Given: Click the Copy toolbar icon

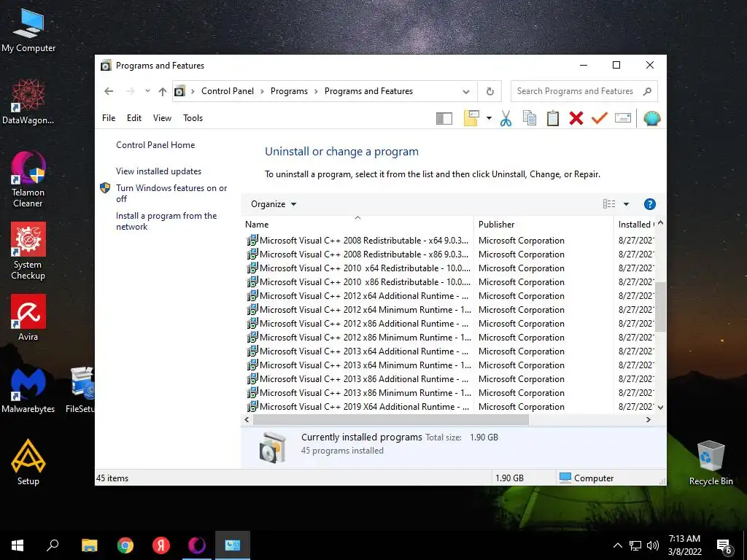Looking at the screenshot, I should (x=530, y=118).
